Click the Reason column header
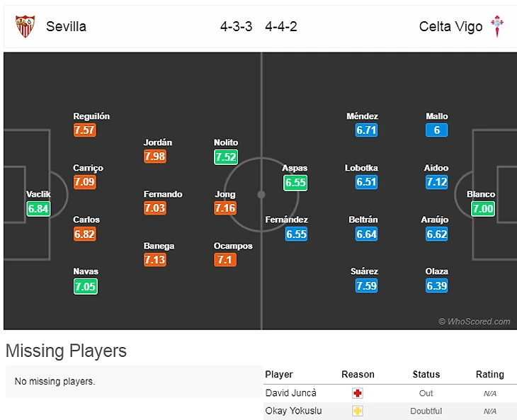Viewport: 517px width, 420px height. [358, 375]
